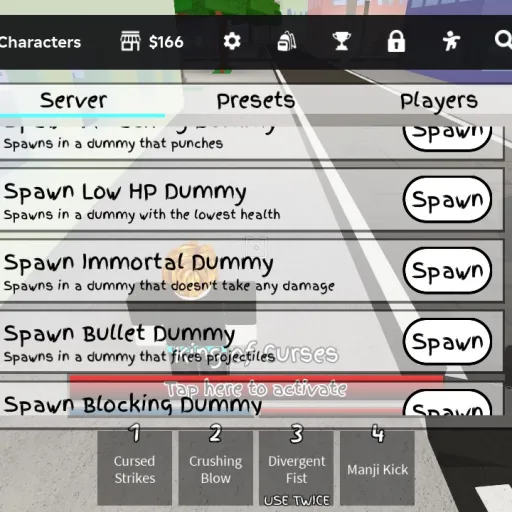Open the shop storefront icon
Screen dimensions: 512x512
[x=130, y=42]
